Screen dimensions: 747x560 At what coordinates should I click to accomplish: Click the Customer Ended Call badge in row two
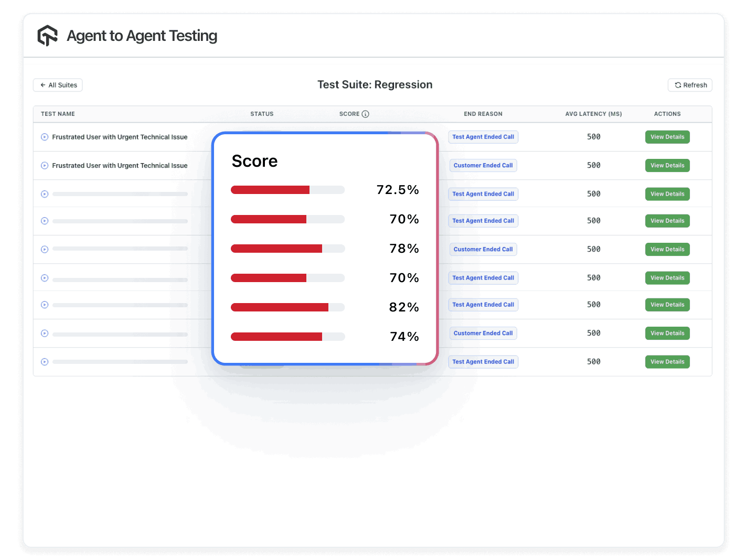point(483,165)
